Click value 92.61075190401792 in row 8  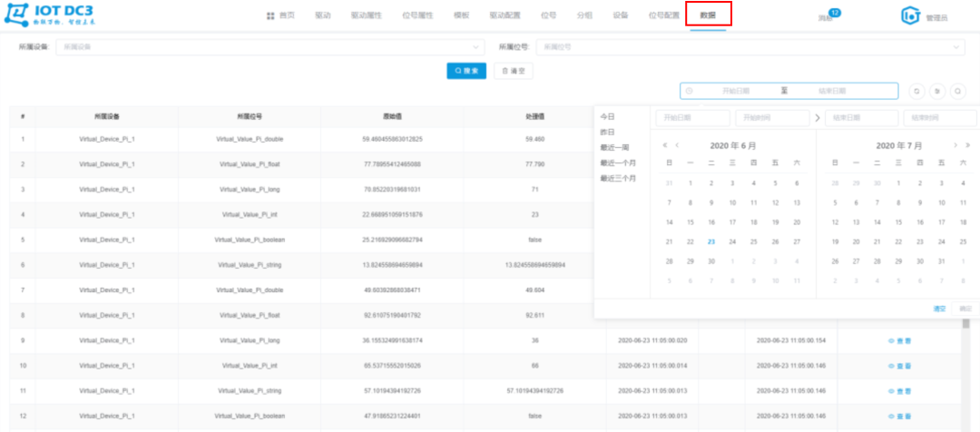pyautogui.click(x=392, y=316)
